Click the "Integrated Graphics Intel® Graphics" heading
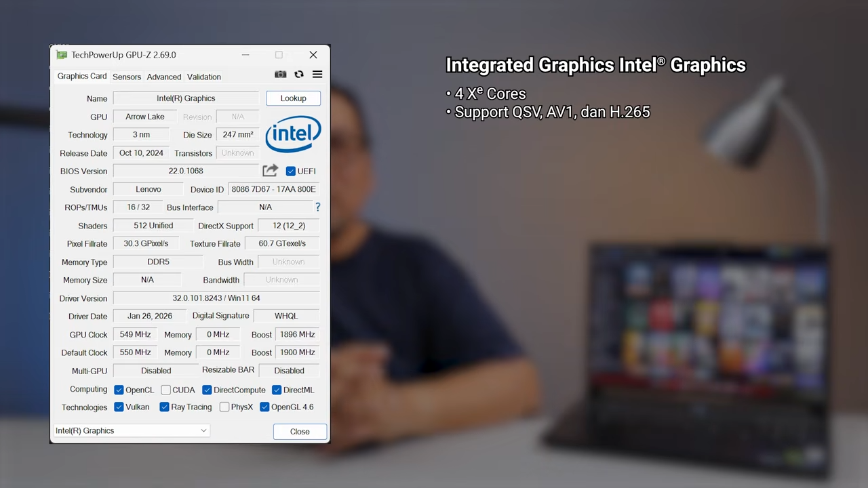 [x=595, y=65]
